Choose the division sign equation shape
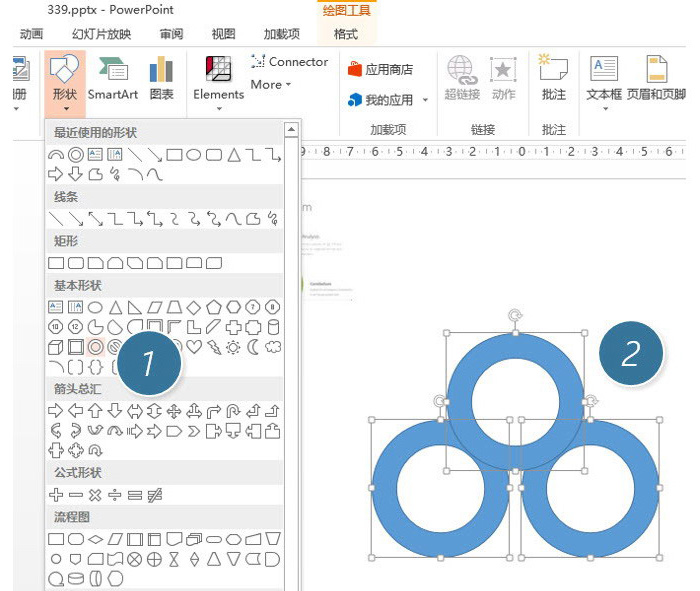The height and width of the screenshot is (591, 700). coord(115,495)
